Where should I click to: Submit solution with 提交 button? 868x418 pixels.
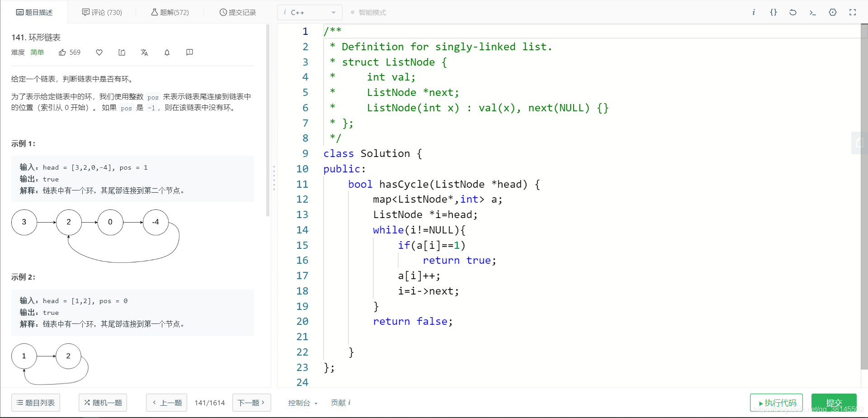834,403
